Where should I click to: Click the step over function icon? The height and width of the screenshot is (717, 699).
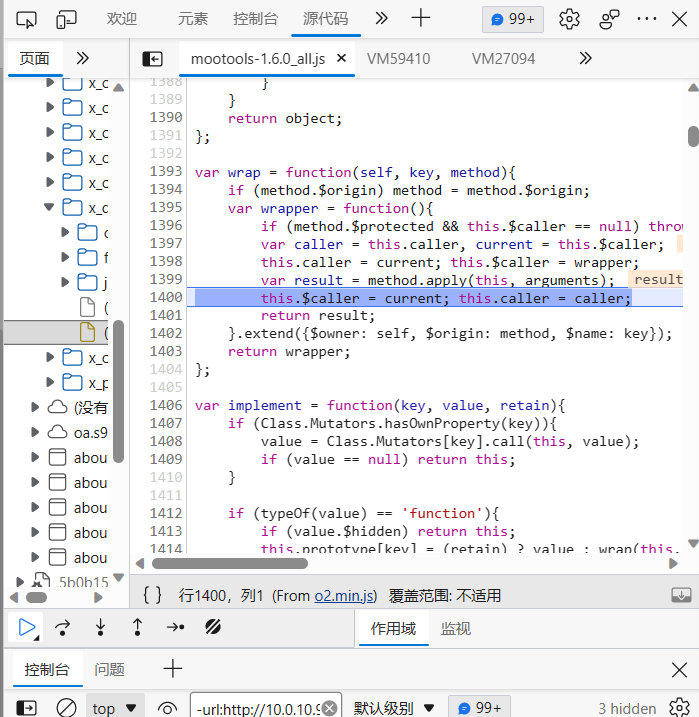(63, 627)
